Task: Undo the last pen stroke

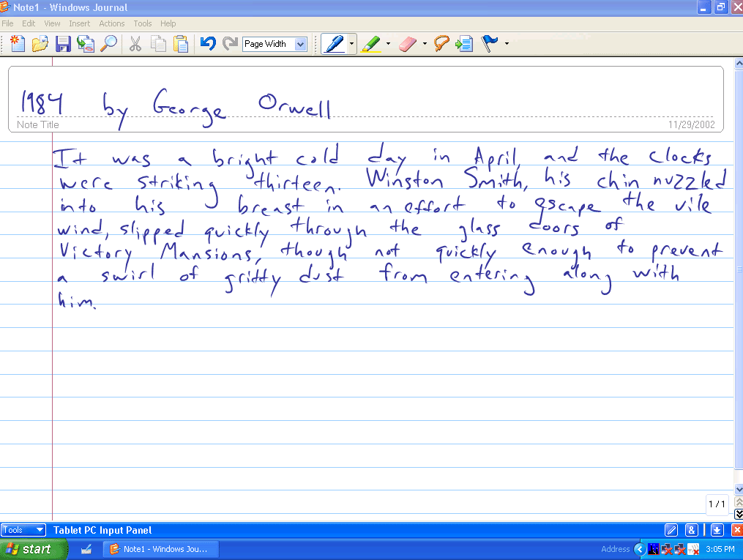Action: (208, 44)
